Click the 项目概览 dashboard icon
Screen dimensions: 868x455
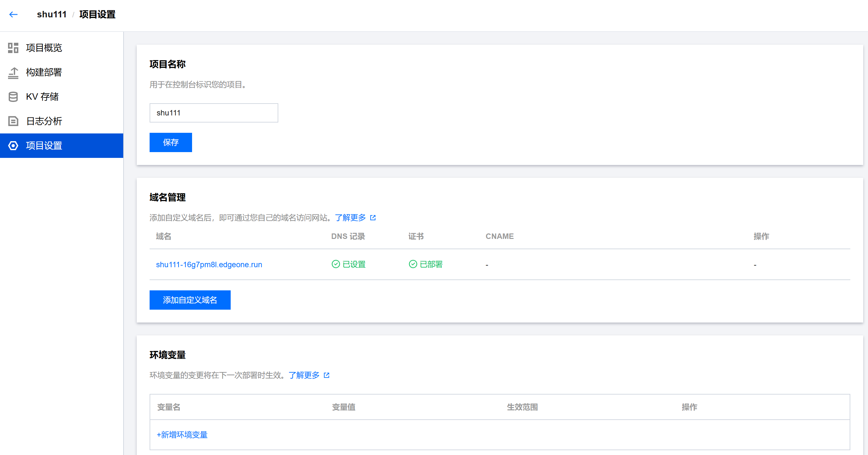(x=13, y=48)
